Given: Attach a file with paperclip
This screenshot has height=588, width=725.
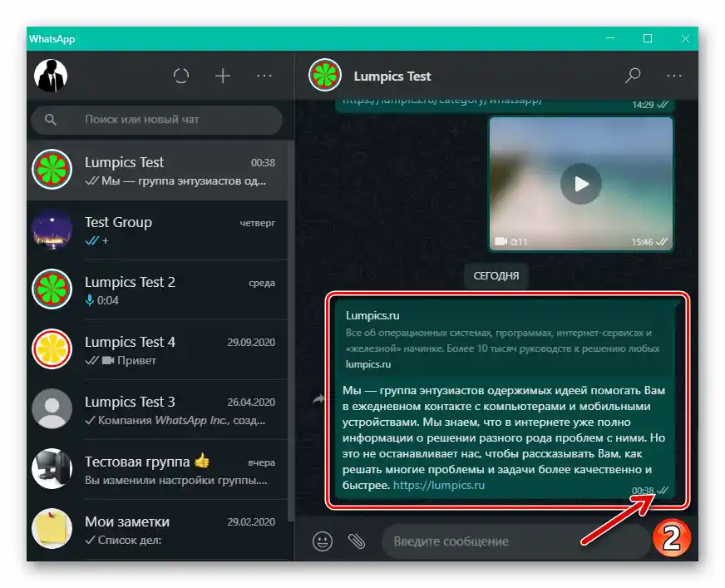Looking at the screenshot, I should (x=357, y=541).
